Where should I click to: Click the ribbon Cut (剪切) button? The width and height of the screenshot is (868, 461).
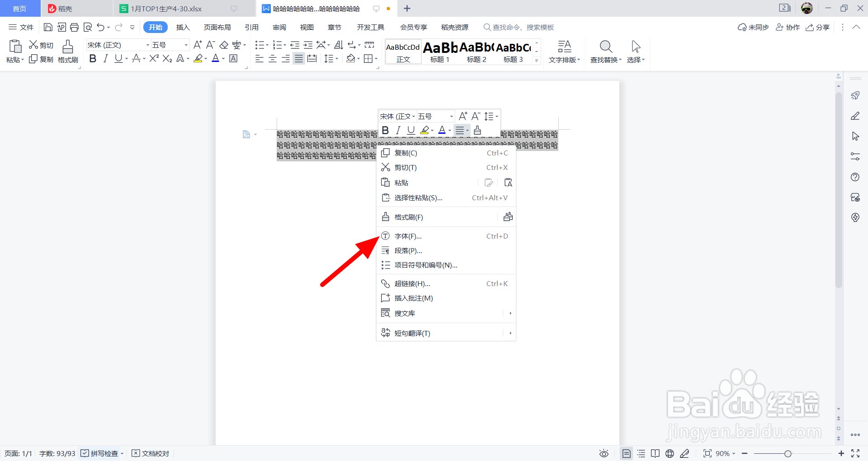tap(41, 45)
